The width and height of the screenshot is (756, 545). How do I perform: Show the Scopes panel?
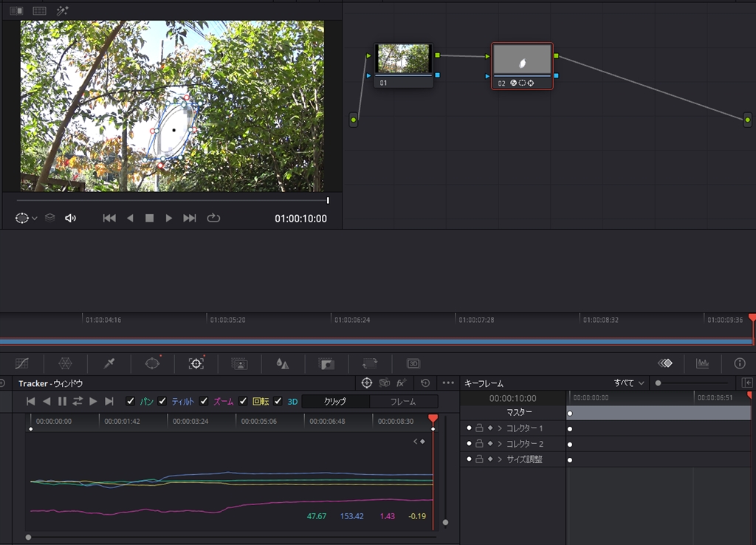point(703,363)
